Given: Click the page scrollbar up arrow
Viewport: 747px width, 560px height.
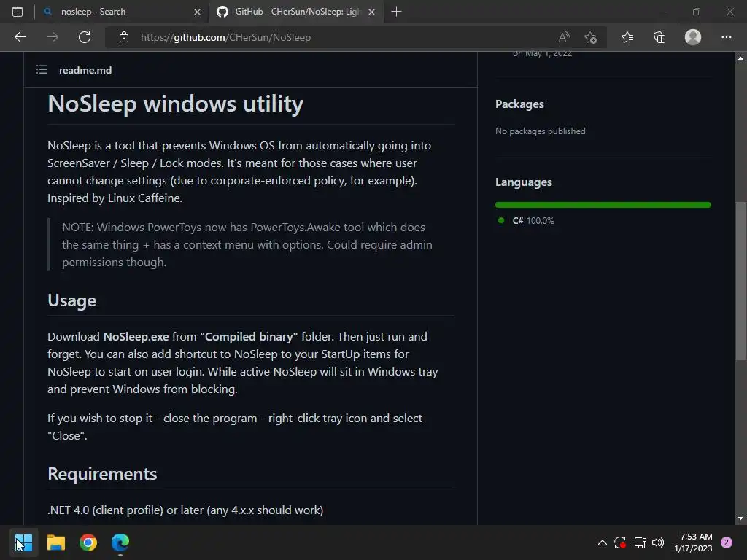Looking at the screenshot, I should point(740,58).
